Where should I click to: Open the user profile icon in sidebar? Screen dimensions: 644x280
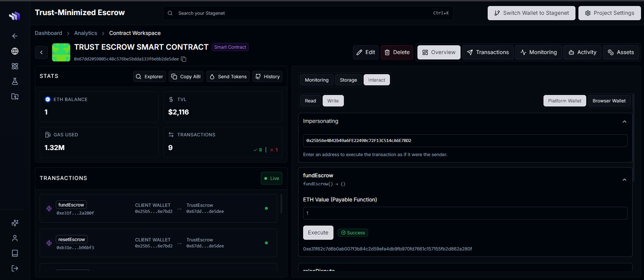[15, 238]
